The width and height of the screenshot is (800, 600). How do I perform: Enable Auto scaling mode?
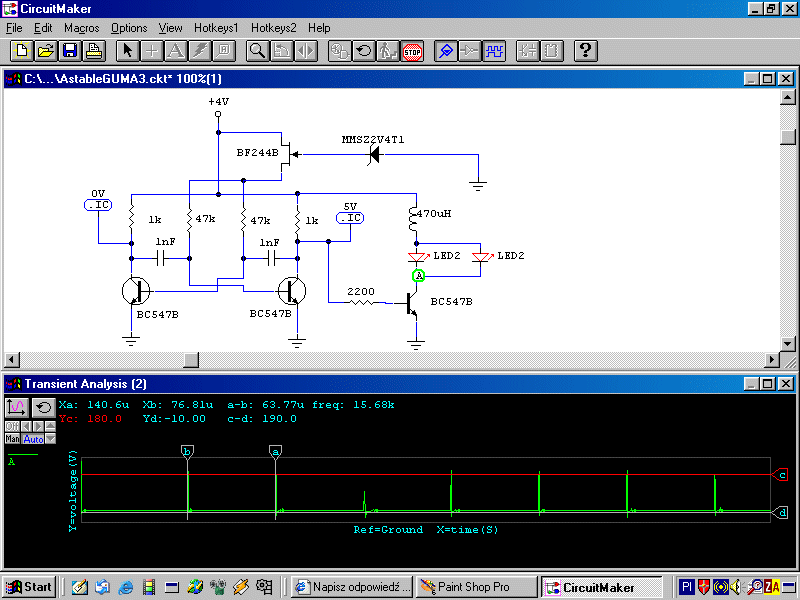34,439
